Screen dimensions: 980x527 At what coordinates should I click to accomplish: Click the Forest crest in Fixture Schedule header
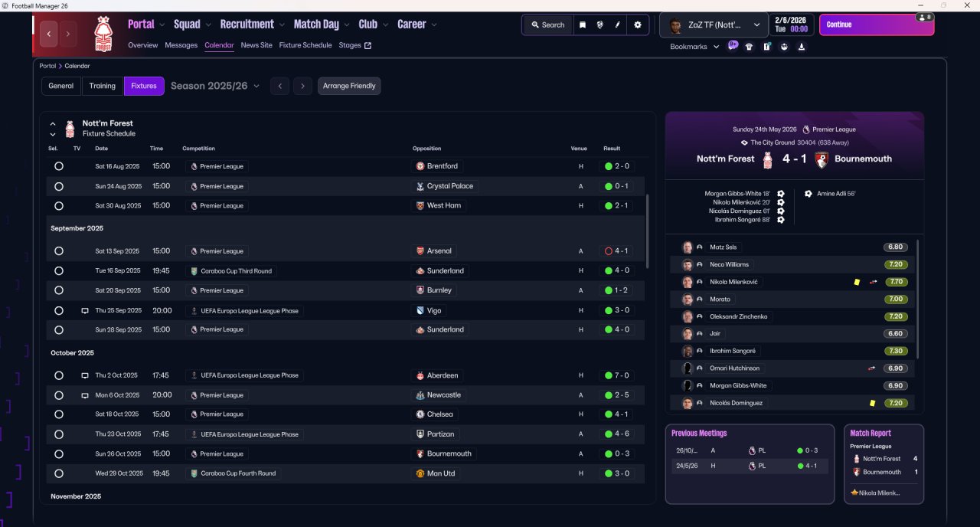click(x=70, y=128)
